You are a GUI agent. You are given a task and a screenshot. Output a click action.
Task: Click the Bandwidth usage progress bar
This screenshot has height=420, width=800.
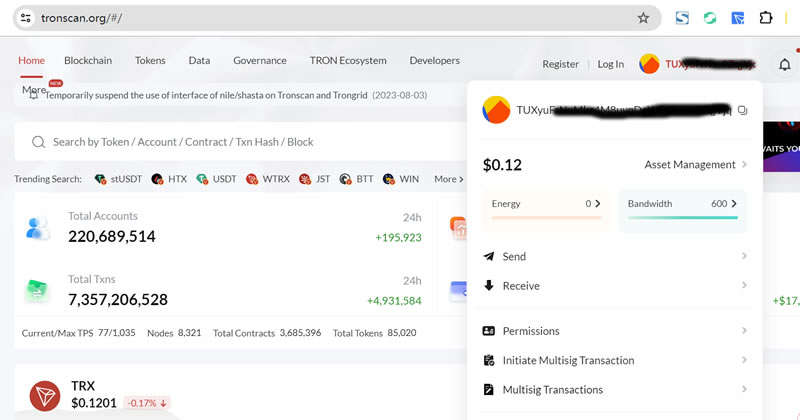683,217
